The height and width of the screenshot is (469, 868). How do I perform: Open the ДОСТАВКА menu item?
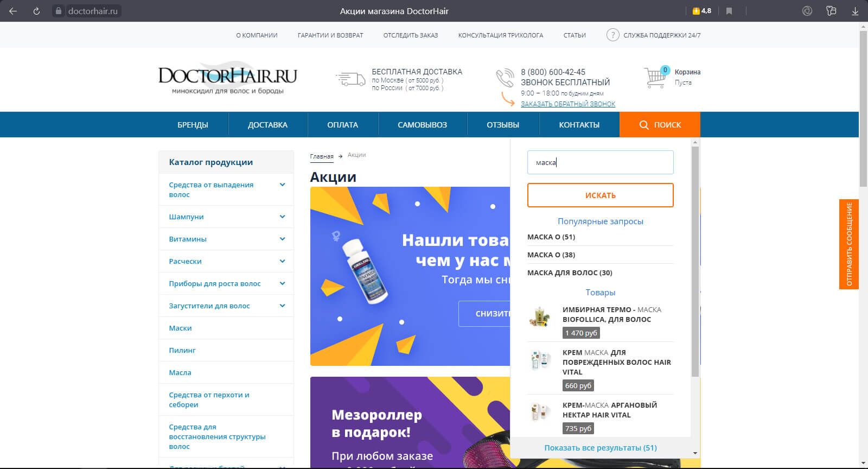267,125
